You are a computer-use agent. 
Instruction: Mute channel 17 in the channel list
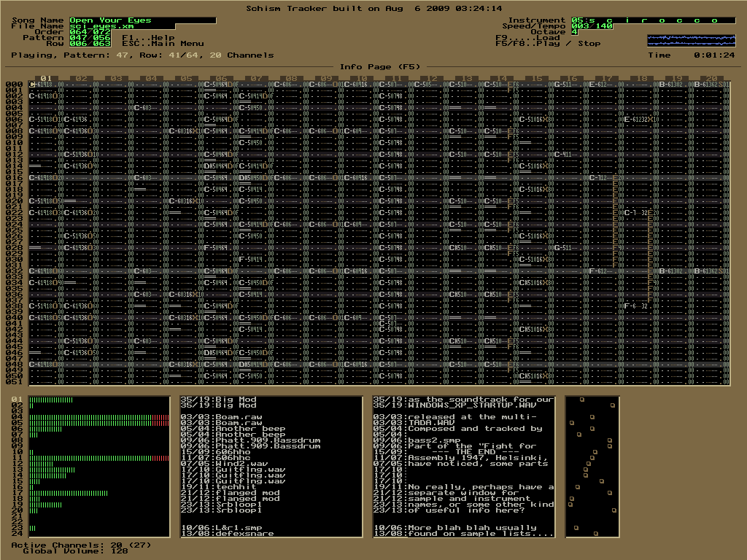(18, 491)
